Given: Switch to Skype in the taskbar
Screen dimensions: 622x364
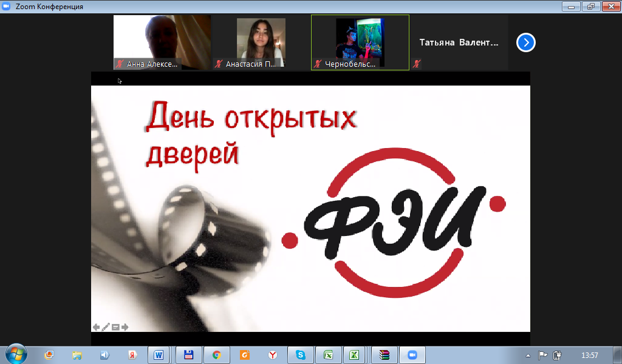Looking at the screenshot, I should 300,355.
